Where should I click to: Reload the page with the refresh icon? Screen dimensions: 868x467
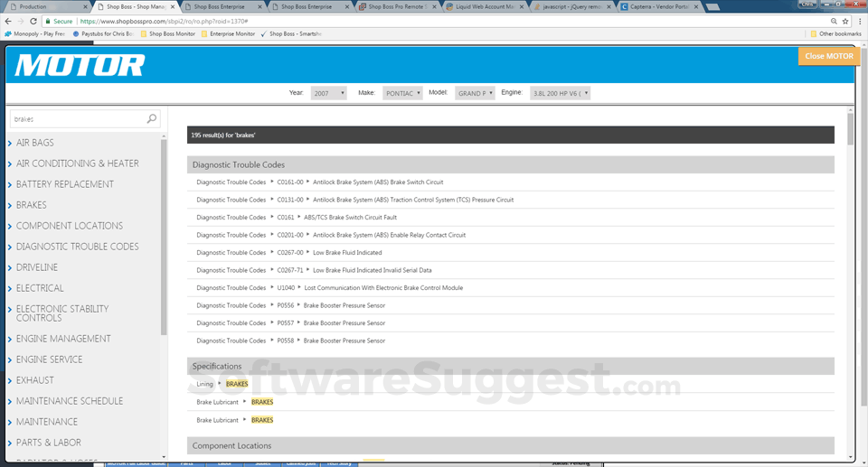click(x=35, y=20)
